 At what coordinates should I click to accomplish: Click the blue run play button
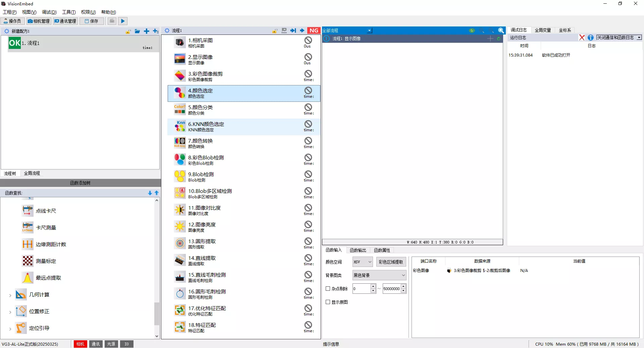click(x=123, y=21)
